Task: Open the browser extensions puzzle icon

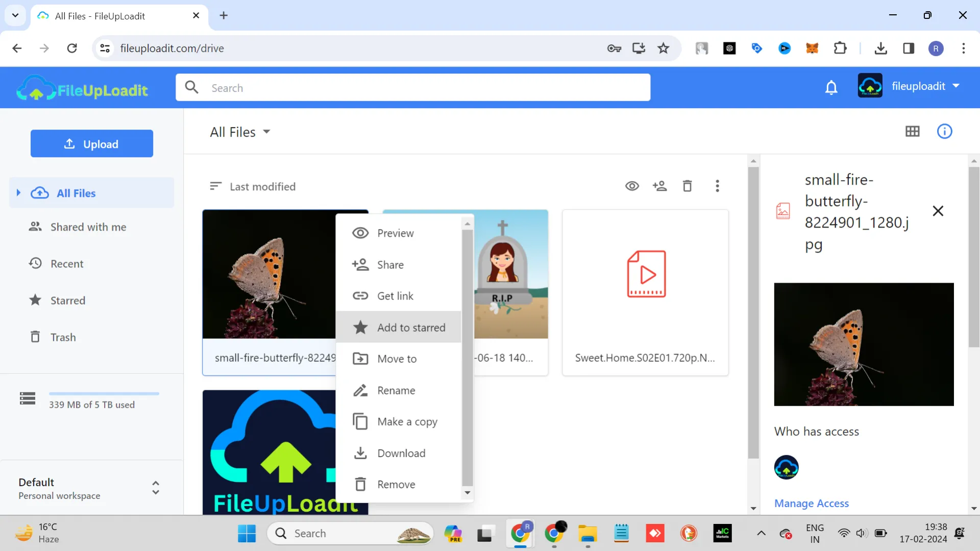Action: [x=840, y=48]
